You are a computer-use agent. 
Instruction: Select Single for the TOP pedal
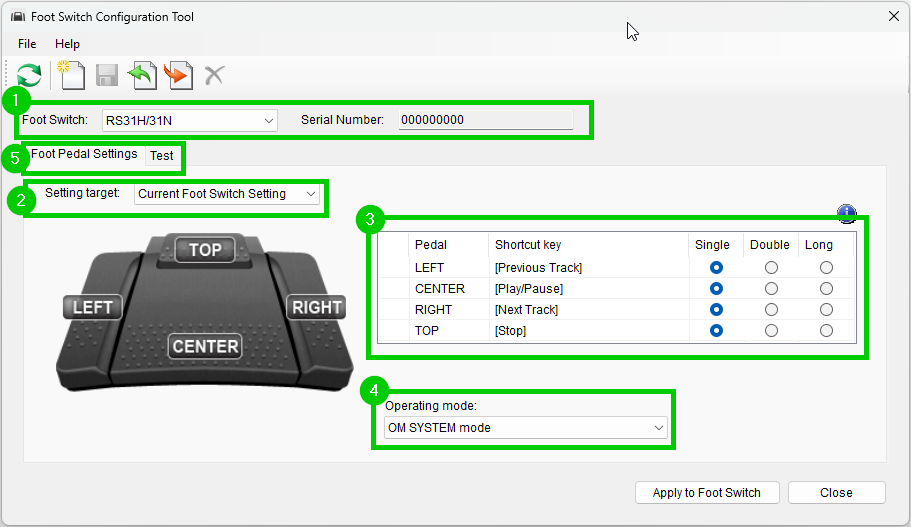point(716,331)
